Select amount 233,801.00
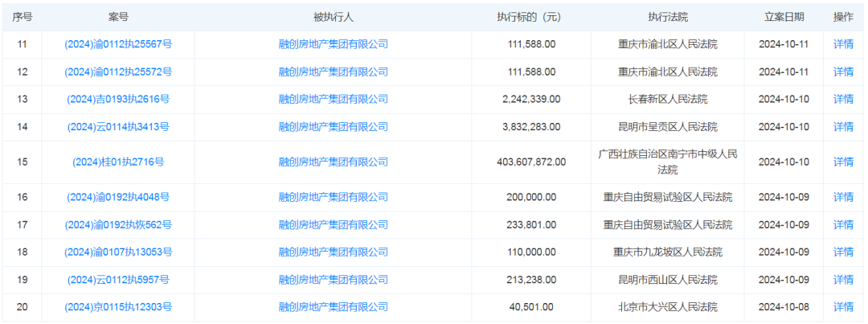The width and height of the screenshot is (868, 324). (x=531, y=225)
